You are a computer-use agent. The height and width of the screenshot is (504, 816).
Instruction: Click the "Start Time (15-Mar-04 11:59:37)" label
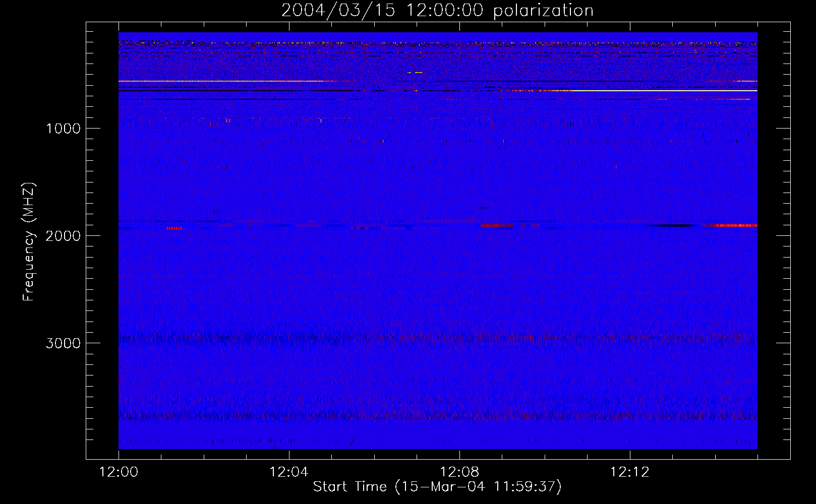(437, 487)
